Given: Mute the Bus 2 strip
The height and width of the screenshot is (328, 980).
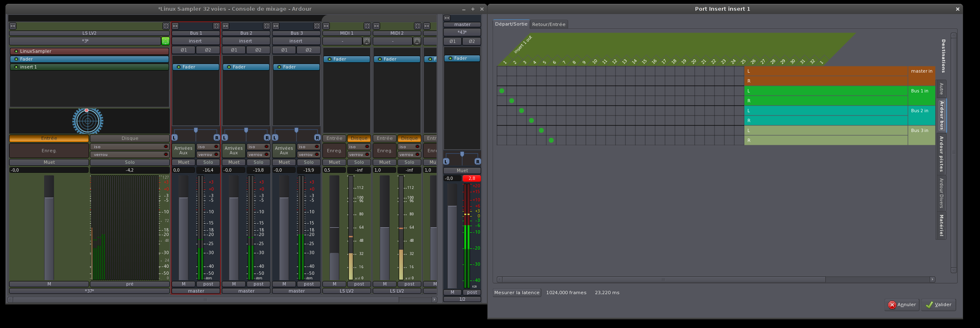Looking at the screenshot, I should (234, 162).
